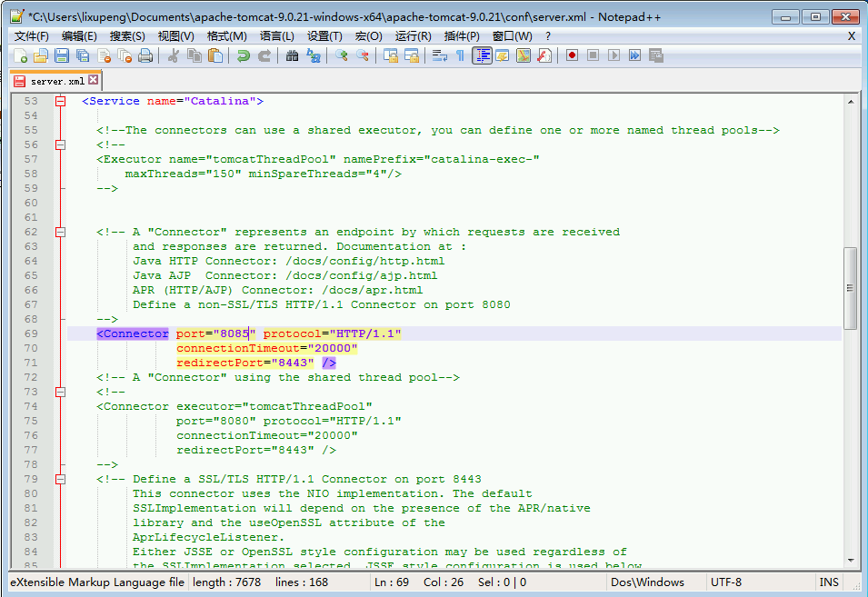Click the UTF-8 encoding status field

click(725, 582)
